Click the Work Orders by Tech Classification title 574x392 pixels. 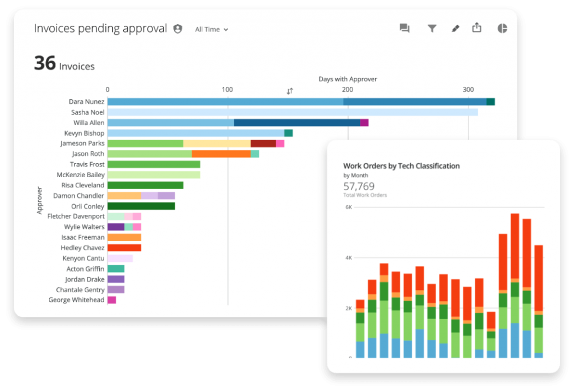[402, 166]
